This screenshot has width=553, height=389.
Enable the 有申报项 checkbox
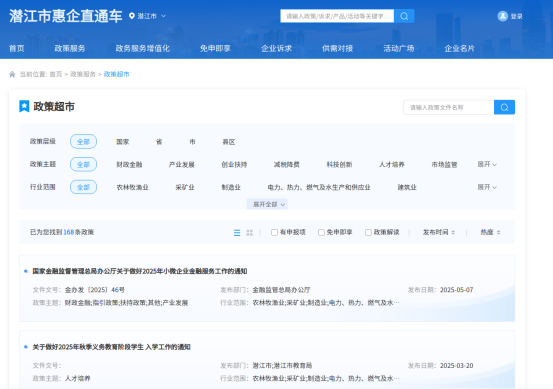[274, 232]
